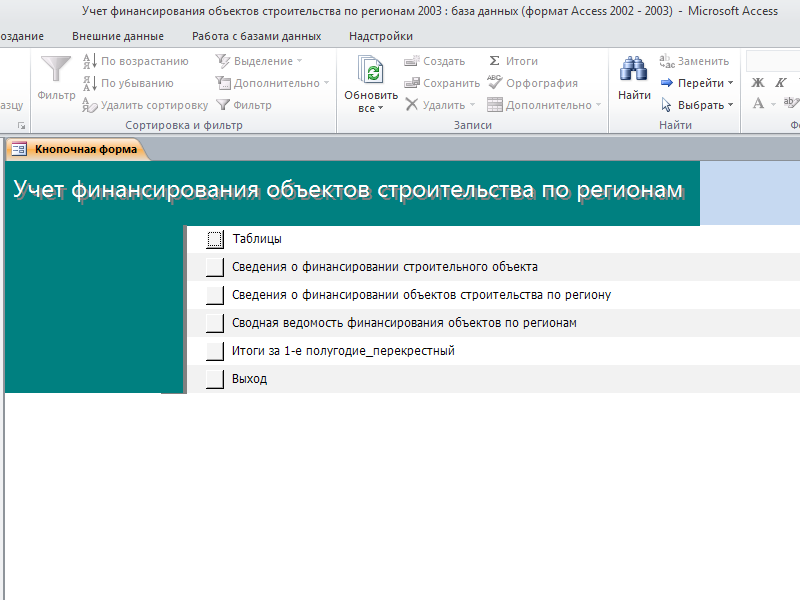
Task: Sort ascending with По возрастанию icon
Action: click(x=90, y=61)
